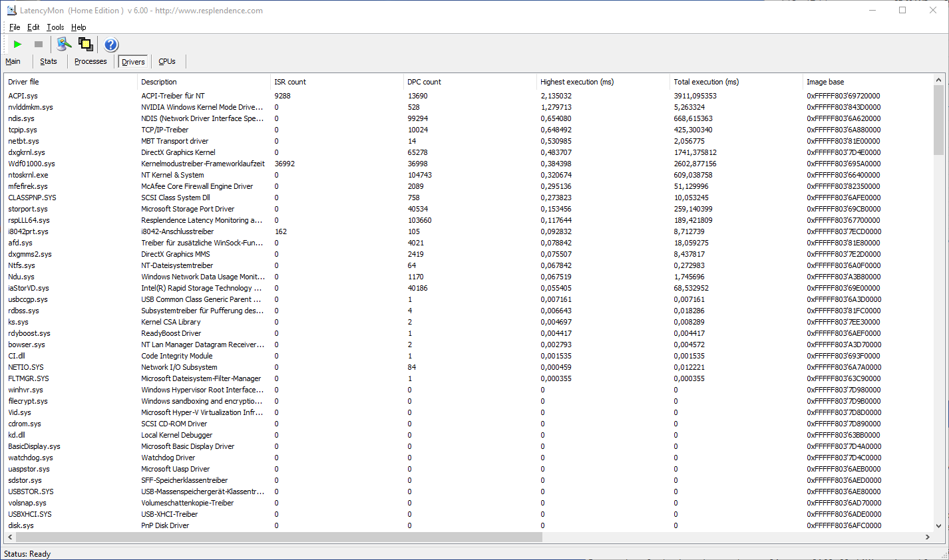Screen dimensions: 949x560
Task: Click the horizontal scrollbar left arrow
Action: 10,537
